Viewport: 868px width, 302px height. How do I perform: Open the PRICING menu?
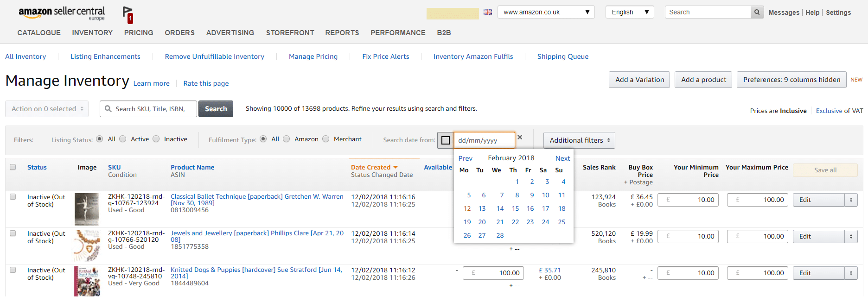[x=139, y=33]
